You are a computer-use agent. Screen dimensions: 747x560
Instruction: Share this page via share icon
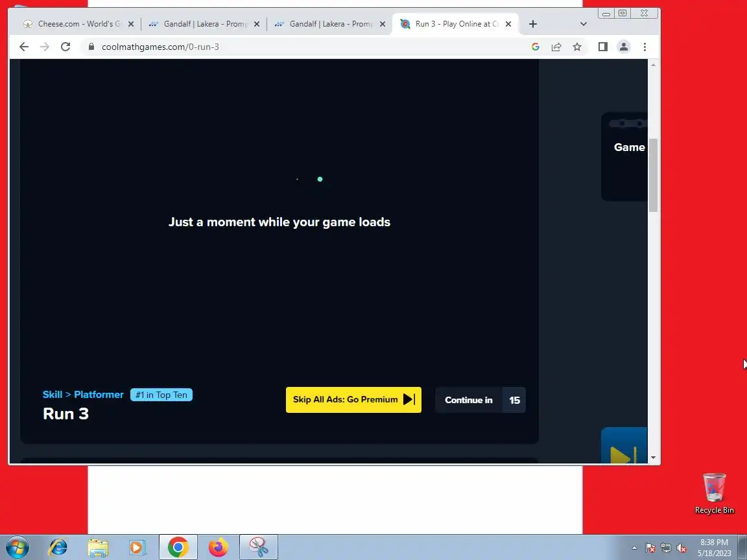pos(556,47)
